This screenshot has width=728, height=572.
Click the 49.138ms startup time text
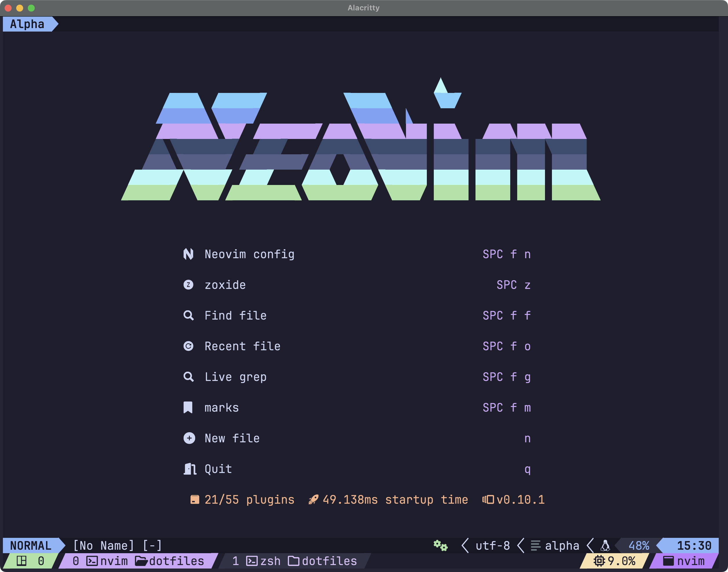coord(395,500)
